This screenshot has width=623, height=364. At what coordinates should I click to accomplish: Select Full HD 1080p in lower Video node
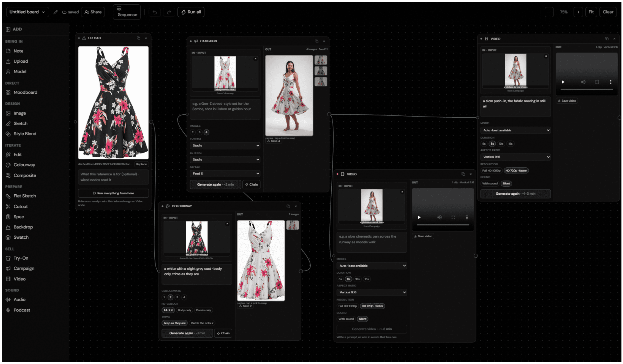tap(347, 306)
